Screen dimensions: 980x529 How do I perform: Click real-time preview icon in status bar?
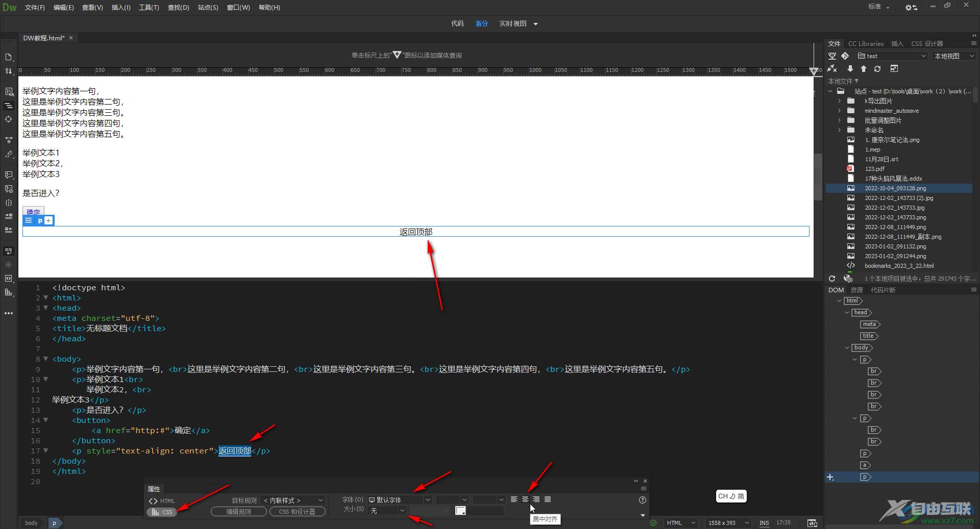pyautogui.click(x=812, y=523)
